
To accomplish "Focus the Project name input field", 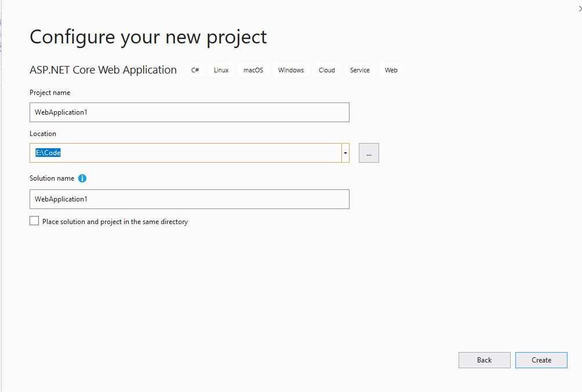I will (190, 112).
